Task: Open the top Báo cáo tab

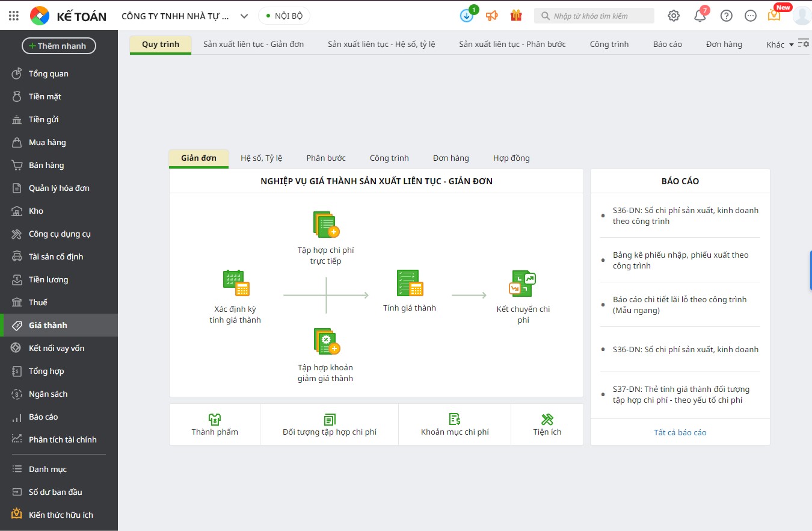Action: pos(668,44)
